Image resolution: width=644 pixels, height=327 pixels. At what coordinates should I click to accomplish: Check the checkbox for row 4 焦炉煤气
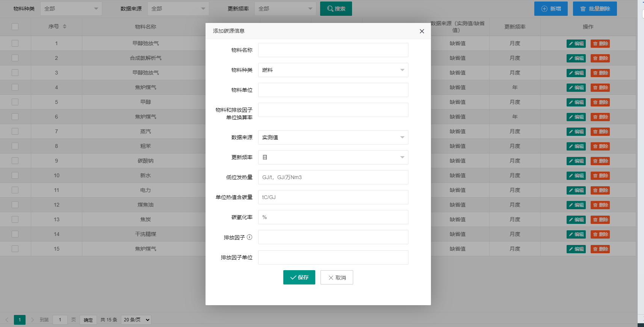coord(15,87)
